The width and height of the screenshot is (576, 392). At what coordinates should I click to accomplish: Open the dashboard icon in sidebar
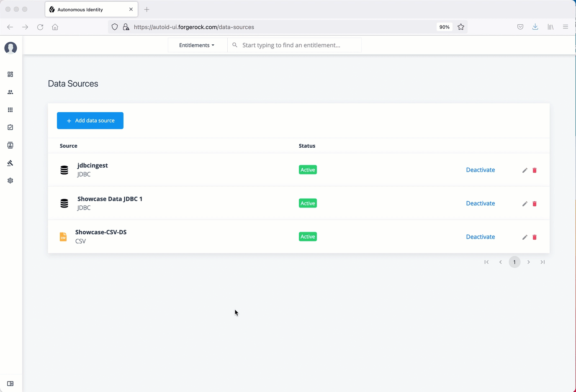[x=10, y=74]
